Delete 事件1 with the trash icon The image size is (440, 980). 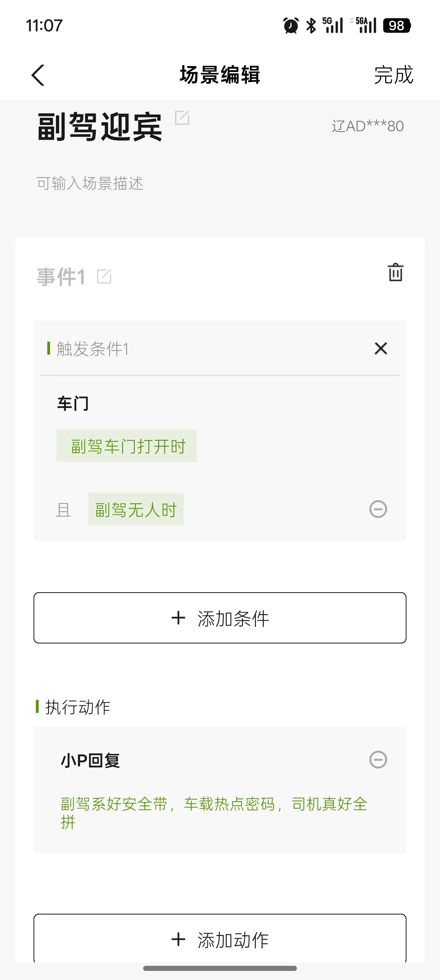coord(395,272)
